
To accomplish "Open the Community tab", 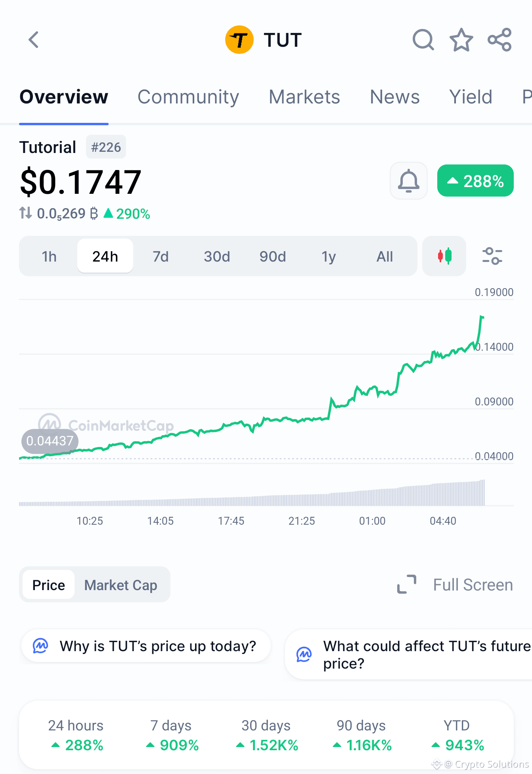I will coord(188,97).
